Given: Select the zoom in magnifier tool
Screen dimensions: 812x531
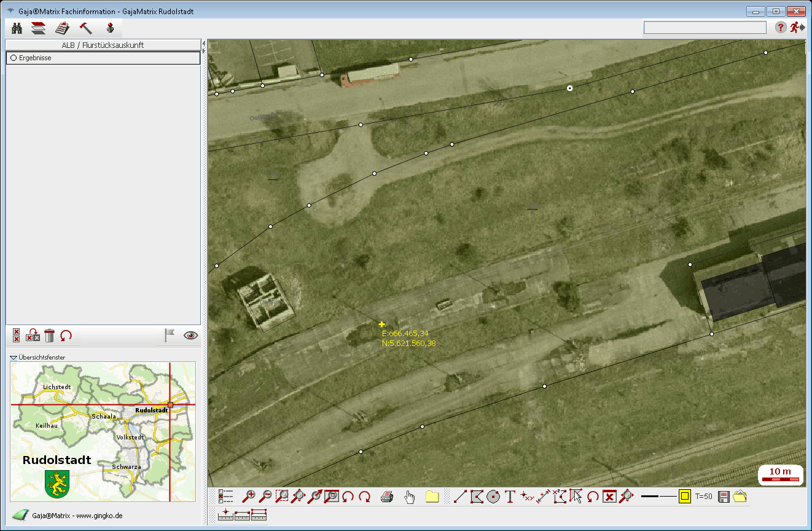Looking at the screenshot, I should (x=249, y=497).
